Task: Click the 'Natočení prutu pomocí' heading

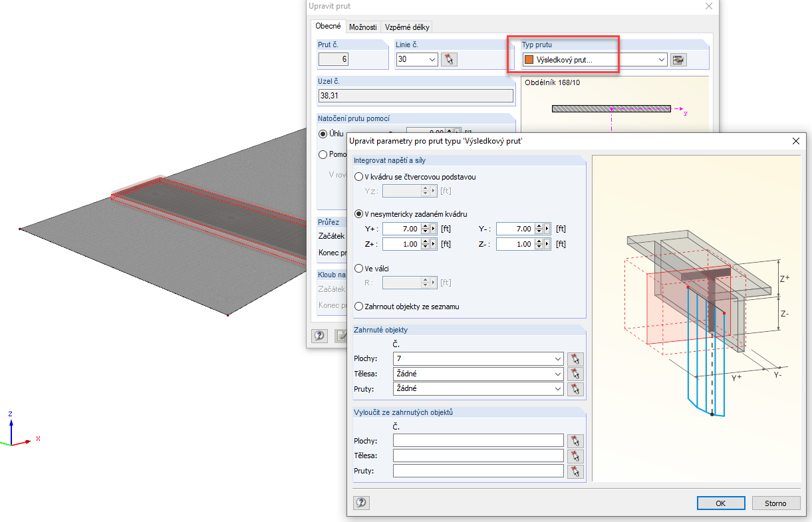Action: point(352,118)
